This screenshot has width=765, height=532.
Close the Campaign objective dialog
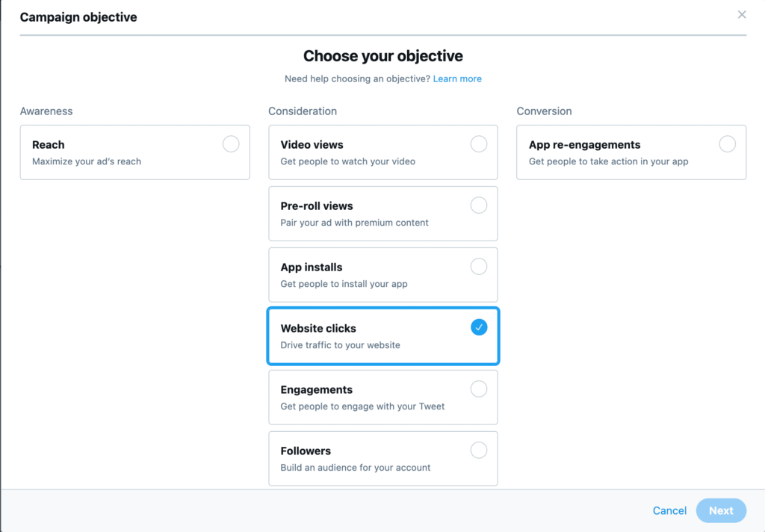[x=742, y=15]
